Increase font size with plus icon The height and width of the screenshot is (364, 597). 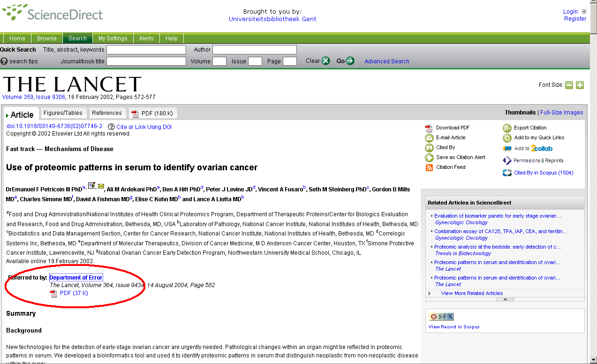click(x=580, y=85)
